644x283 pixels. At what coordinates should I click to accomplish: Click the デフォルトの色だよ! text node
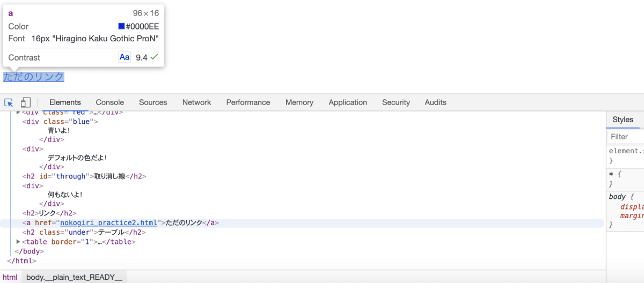[77, 158]
